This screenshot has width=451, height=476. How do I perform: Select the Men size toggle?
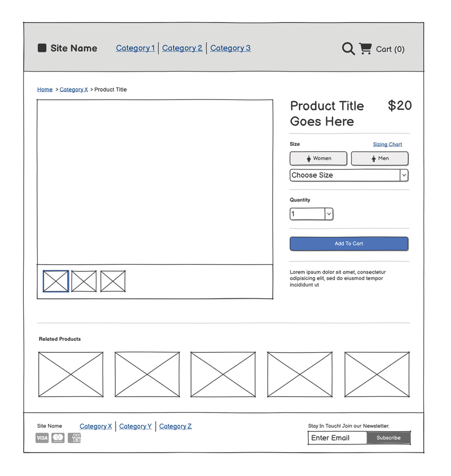coord(380,159)
